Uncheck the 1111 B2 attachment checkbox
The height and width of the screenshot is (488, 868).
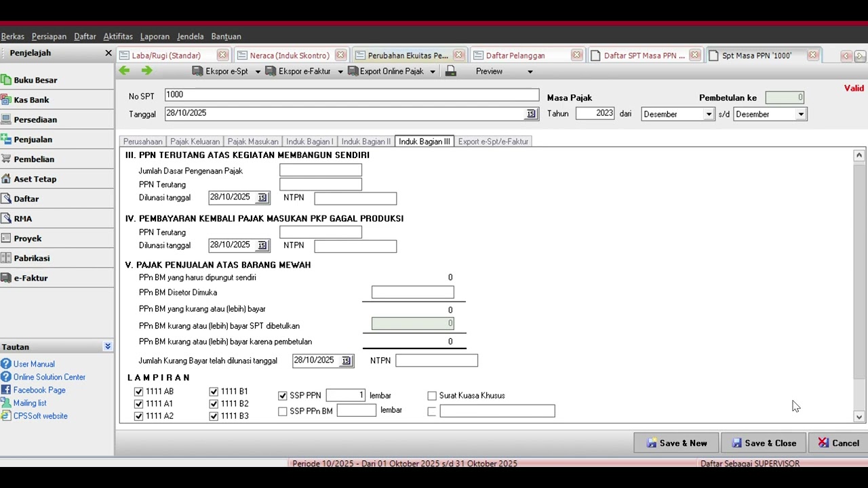[214, 404]
